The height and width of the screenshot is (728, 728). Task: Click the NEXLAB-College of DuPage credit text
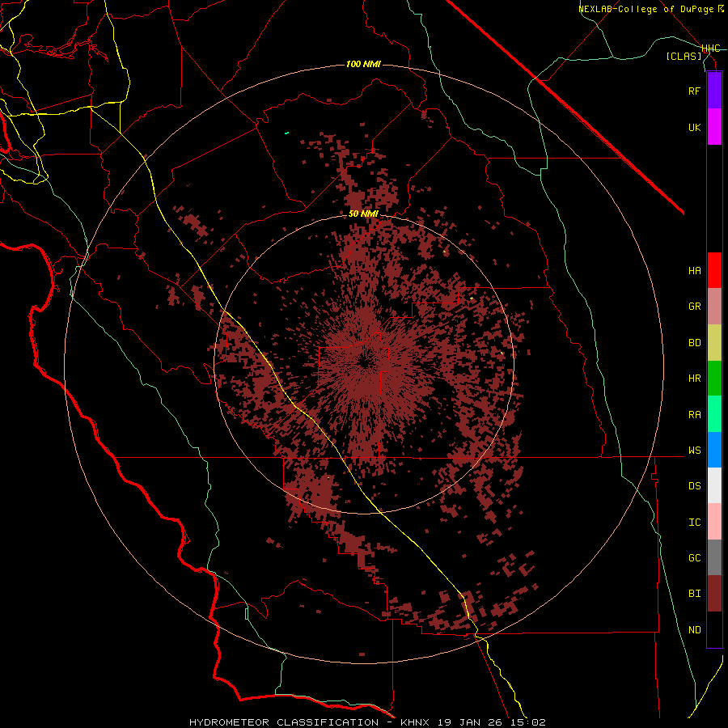tap(646, 9)
